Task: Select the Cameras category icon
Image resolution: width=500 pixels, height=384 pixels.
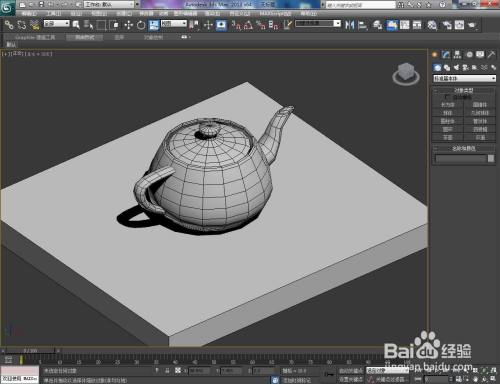Action: (465, 68)
